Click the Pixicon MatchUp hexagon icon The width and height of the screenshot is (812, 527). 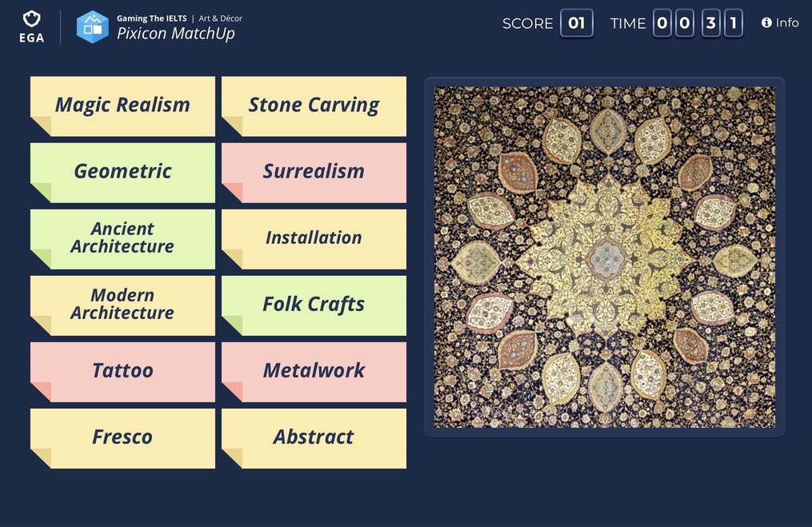point(93,27)
